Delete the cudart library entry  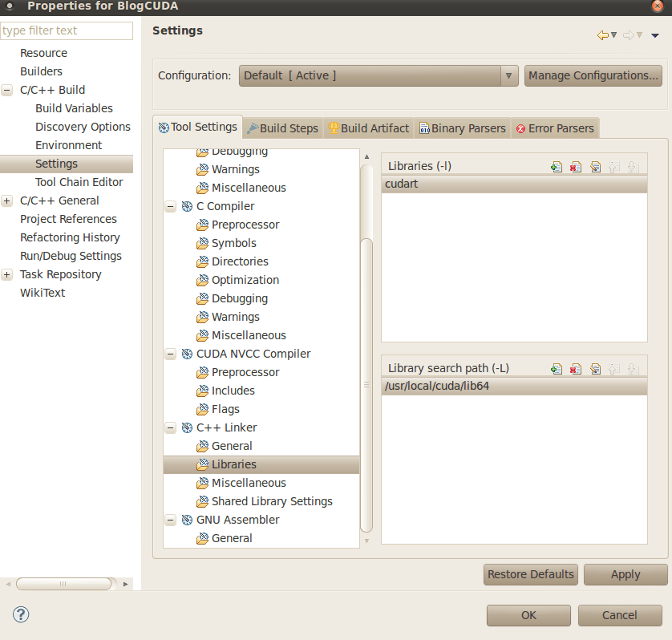pos(575,166)
